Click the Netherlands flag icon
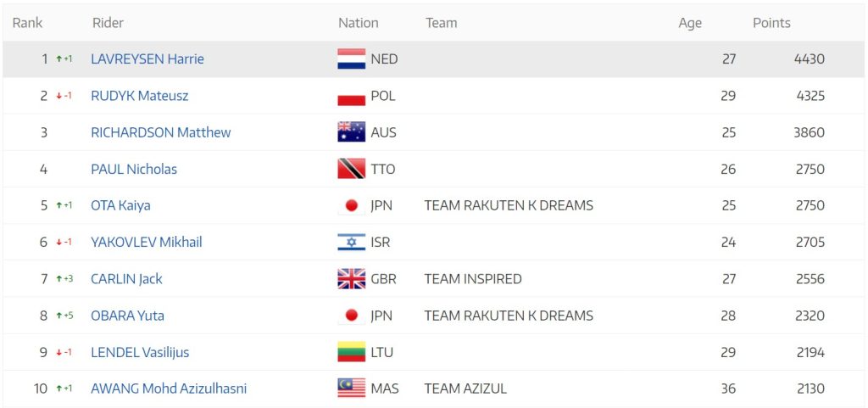This screenshot has width=868, height=408. tap(352, 59)
